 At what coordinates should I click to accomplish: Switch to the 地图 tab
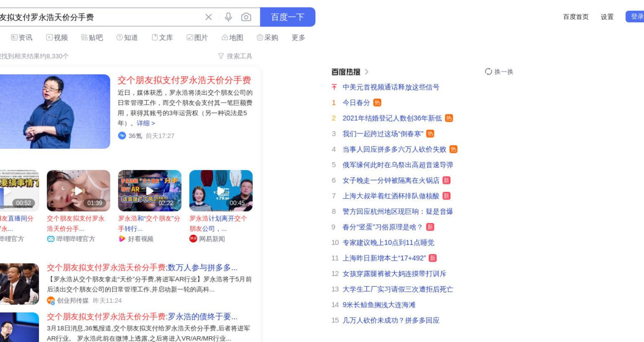point(232,37)
